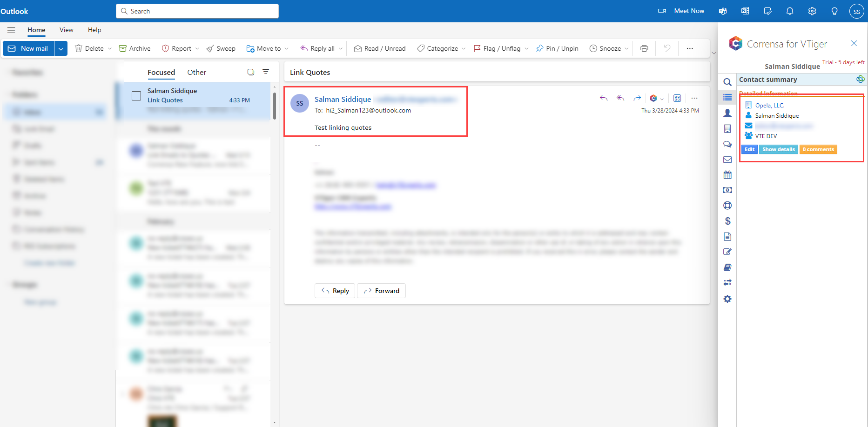Open ribbon more options ellipsis
The image size is (868, 427).
(690, 48)
